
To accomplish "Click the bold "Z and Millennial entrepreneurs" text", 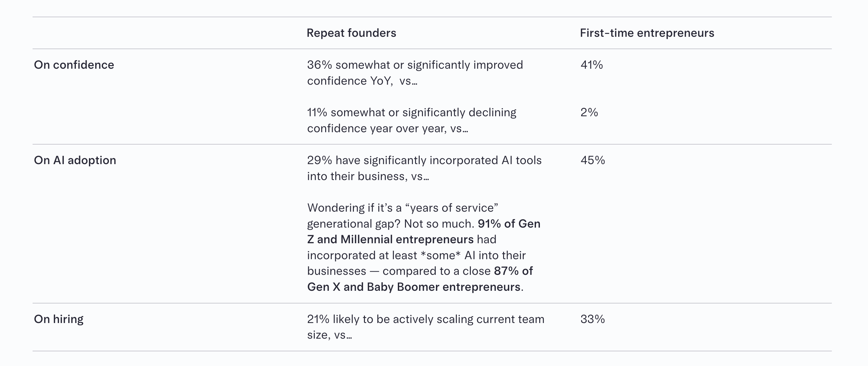I will click(x=390, y=239).
